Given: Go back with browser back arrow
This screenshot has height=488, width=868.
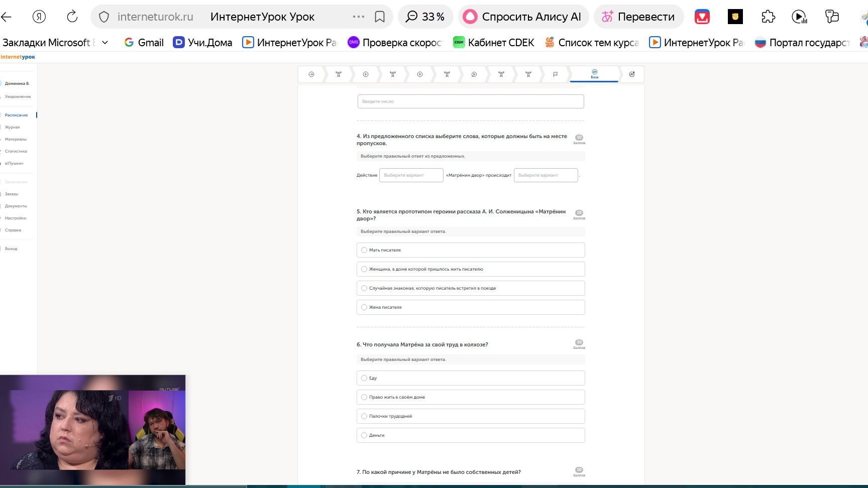Looking at the screenshot, I should coord(6,17).
